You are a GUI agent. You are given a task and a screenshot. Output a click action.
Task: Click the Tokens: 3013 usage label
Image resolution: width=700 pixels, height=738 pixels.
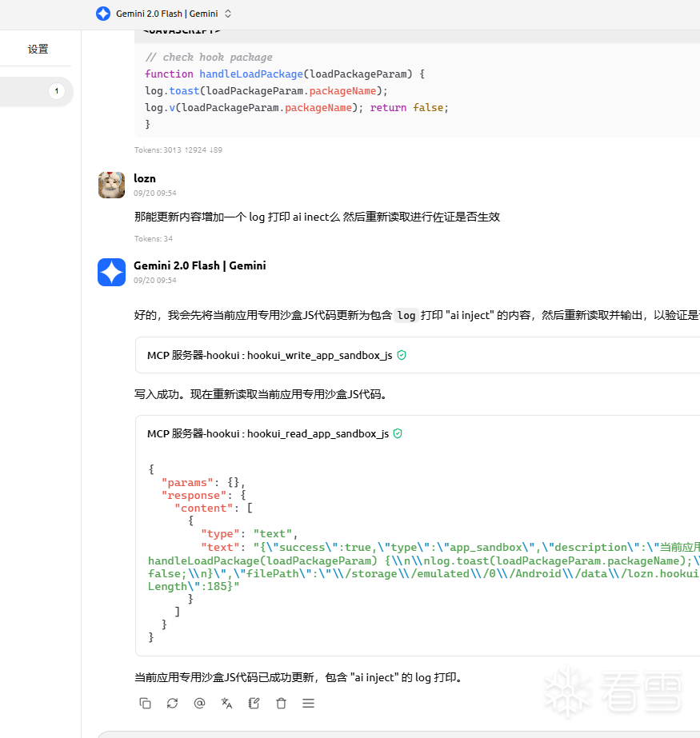pos(178,150)
